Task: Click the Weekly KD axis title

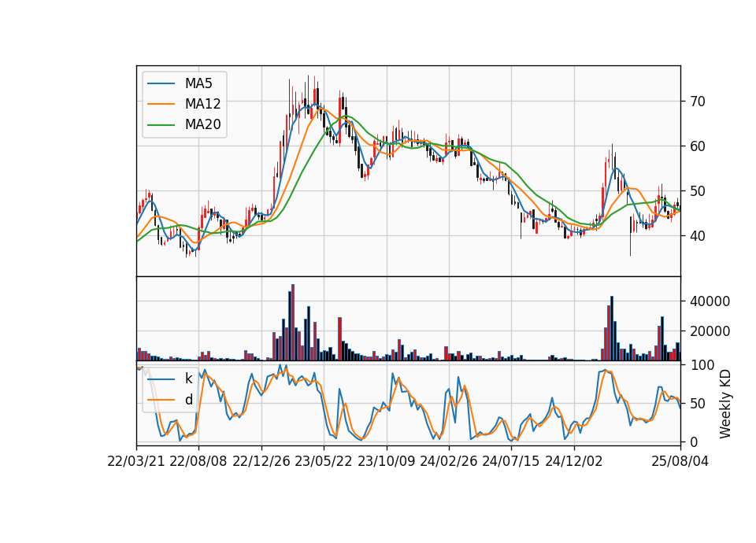Action: click(x=725, y=404)
